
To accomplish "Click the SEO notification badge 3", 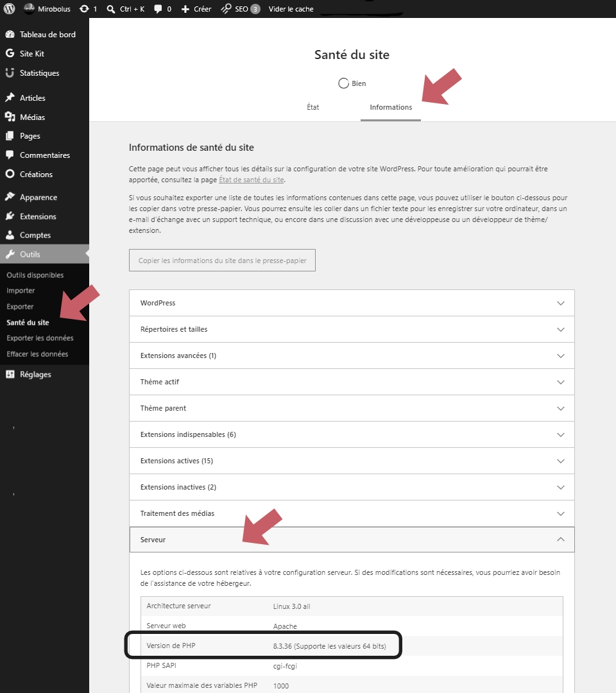I will click(255, 9).
